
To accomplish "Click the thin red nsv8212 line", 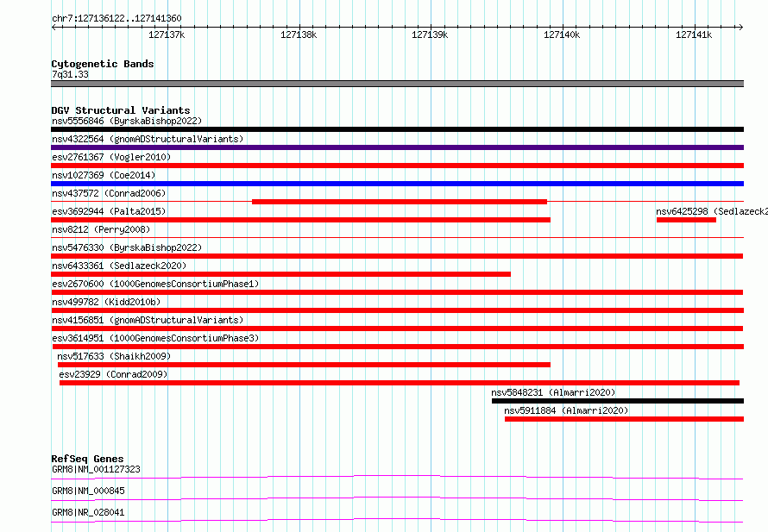I will pos(397,238).
